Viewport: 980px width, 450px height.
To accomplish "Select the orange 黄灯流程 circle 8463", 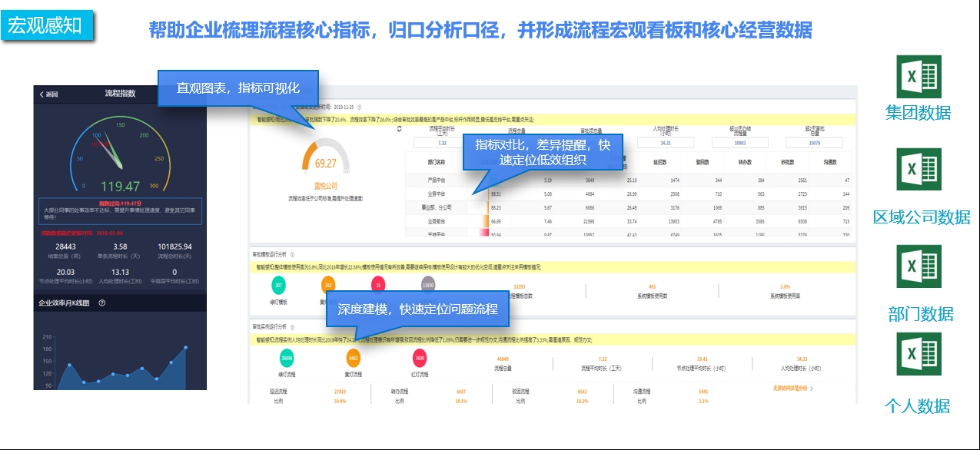I will tap(353, 358).
